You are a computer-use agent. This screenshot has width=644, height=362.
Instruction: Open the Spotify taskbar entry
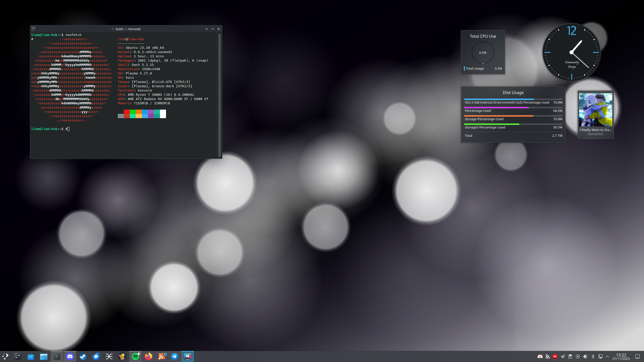coord(135,356)
